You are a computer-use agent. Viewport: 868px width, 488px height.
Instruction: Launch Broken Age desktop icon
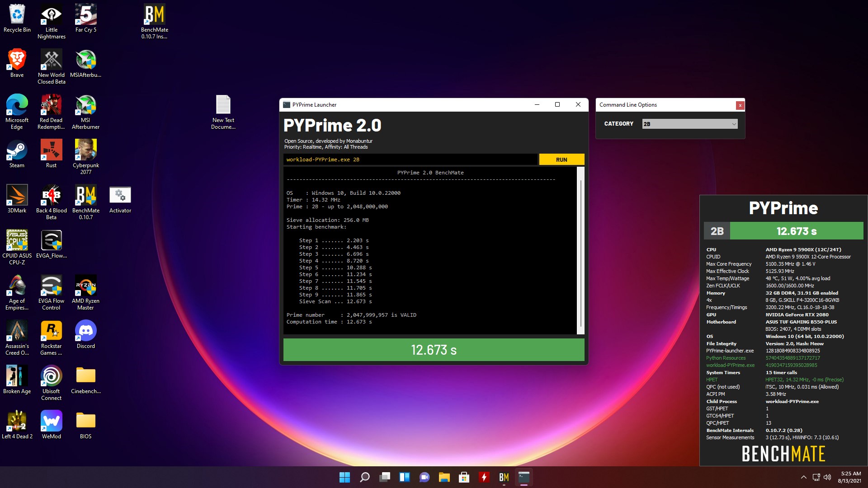[x=17, y=380]
